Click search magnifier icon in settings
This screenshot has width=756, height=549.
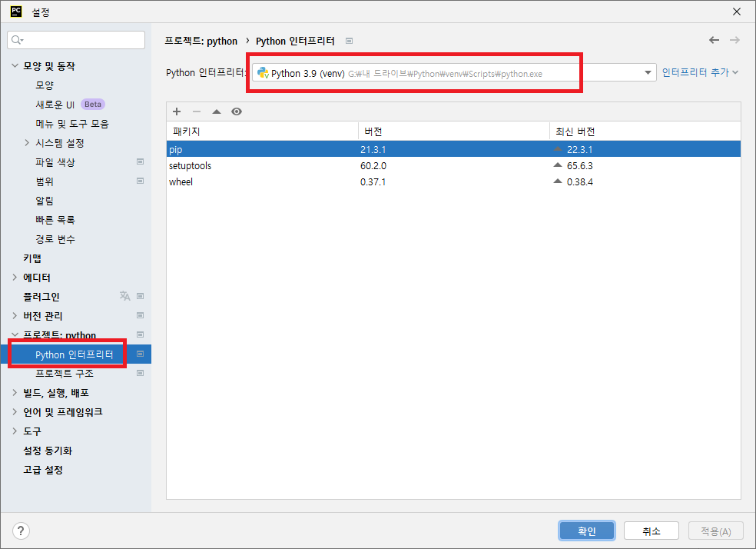pos(17,40)
